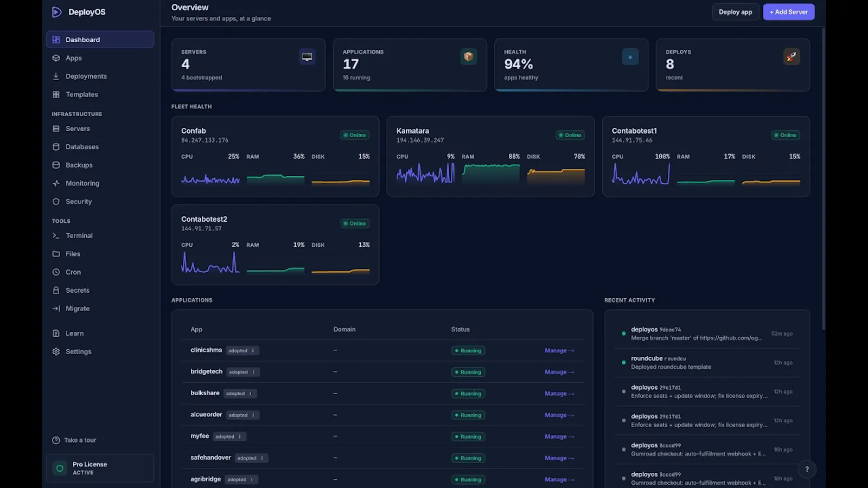Screen dimensions: 868x488
Task: Open the Databases sidebar icon
Action: (x=56, y=147)
